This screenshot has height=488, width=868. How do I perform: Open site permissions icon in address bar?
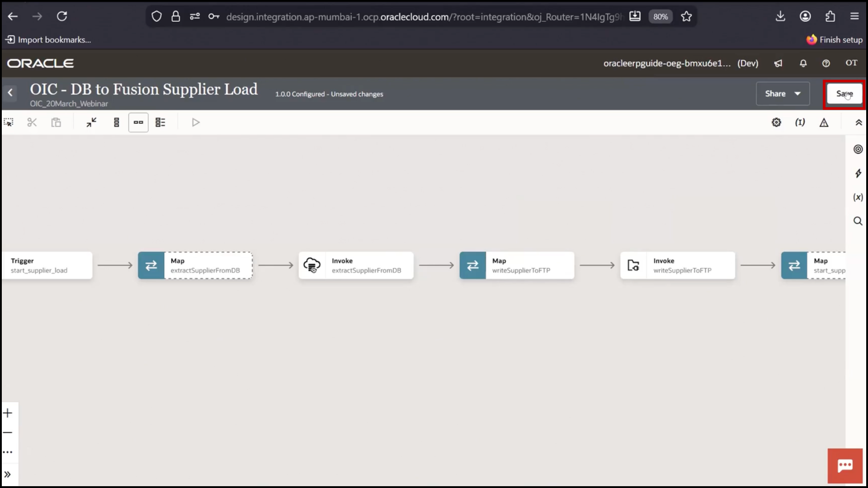(195, 17)
